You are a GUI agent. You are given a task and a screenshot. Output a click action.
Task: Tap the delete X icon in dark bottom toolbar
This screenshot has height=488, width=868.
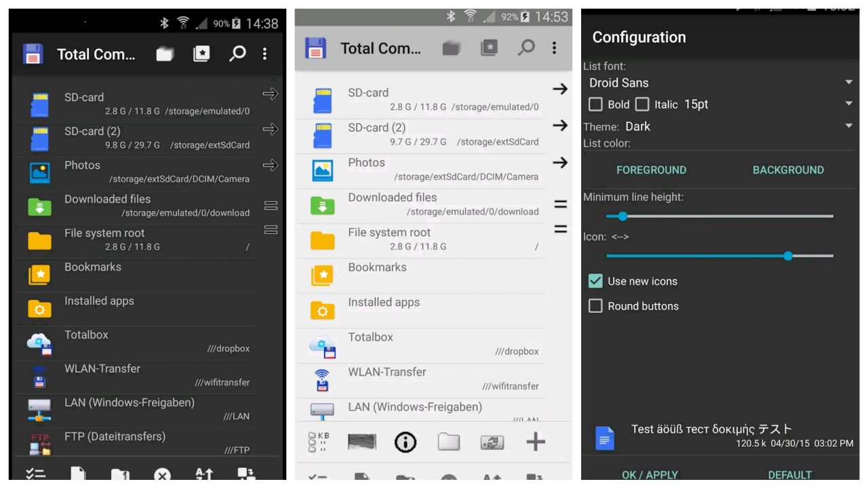[162, 475]
